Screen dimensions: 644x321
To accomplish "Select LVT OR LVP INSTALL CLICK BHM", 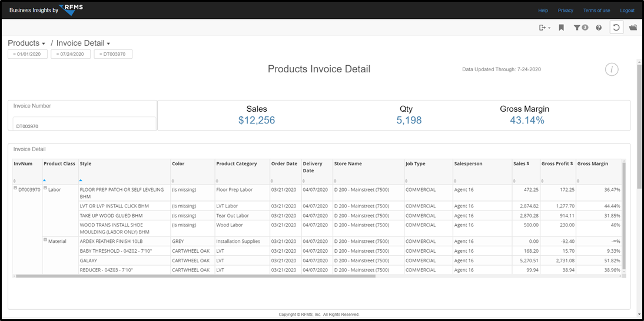I will (x=125, y=206).
